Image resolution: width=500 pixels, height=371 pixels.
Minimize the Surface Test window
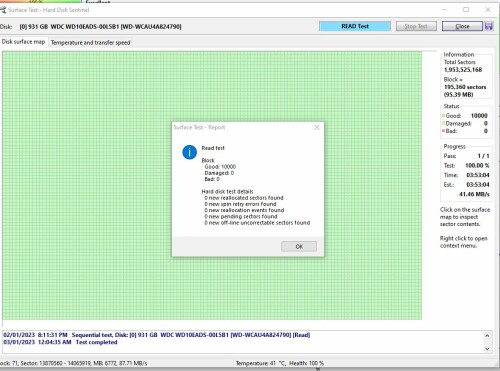tap(444, 10)
